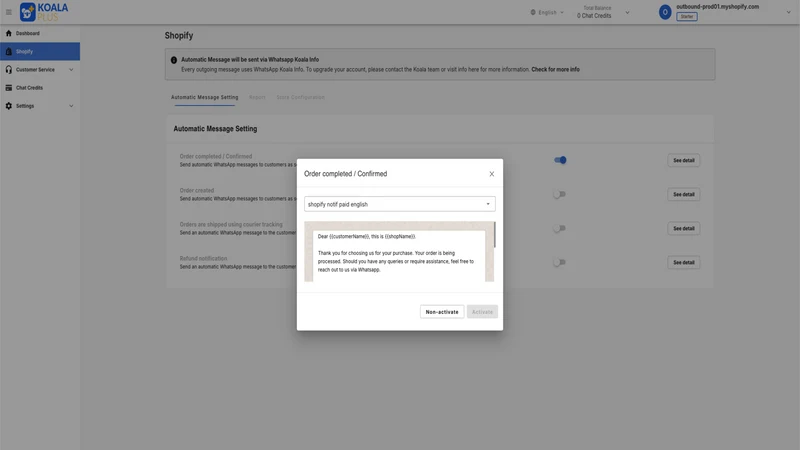The image size is (800, 450).
Task: Click the outbound-prod01.myshopify.com store name
Action: [x=717, y=7]
